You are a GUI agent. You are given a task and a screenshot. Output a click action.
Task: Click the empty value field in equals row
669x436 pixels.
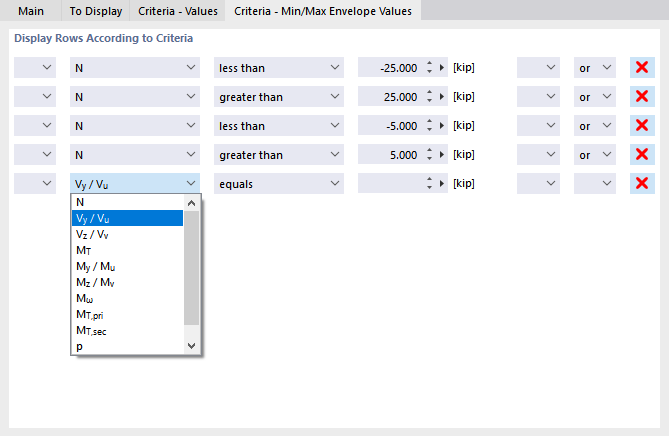pos(390,183)
